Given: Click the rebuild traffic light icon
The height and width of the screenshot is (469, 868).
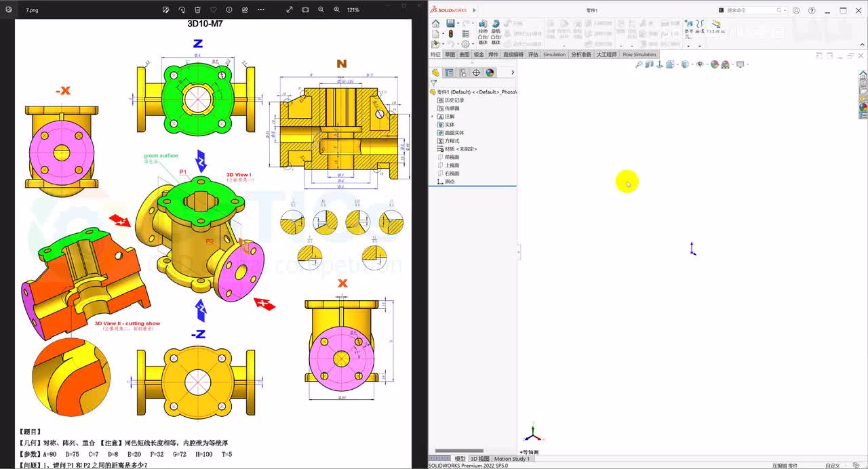Looking at the screenshot, I should coord(450,34).
